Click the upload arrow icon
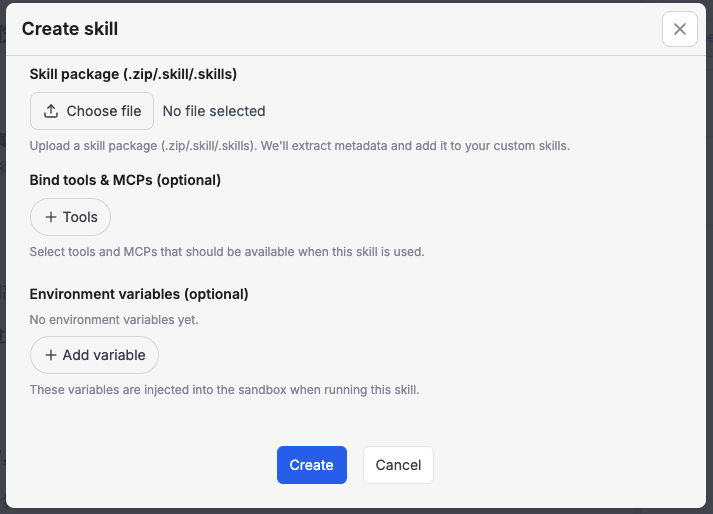Image resolution: width=713 pixels, height=514 pixels. 51,111
